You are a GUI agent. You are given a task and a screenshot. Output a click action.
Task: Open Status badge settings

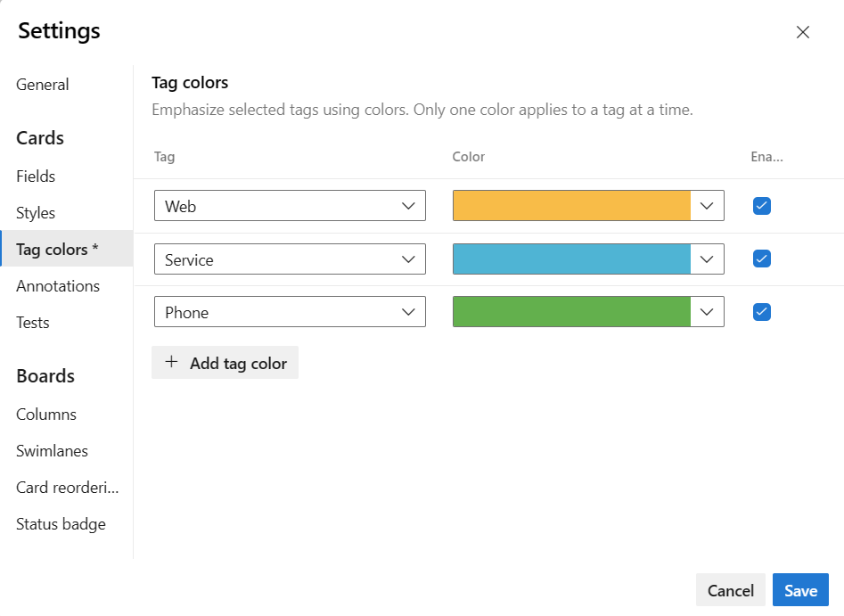61,524
